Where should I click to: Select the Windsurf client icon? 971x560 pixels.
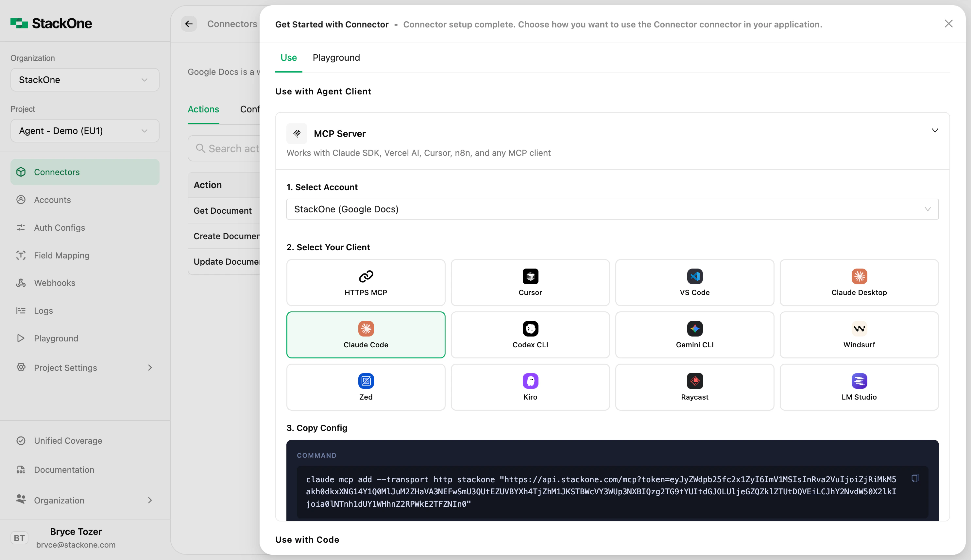click(x=859, y=335)
